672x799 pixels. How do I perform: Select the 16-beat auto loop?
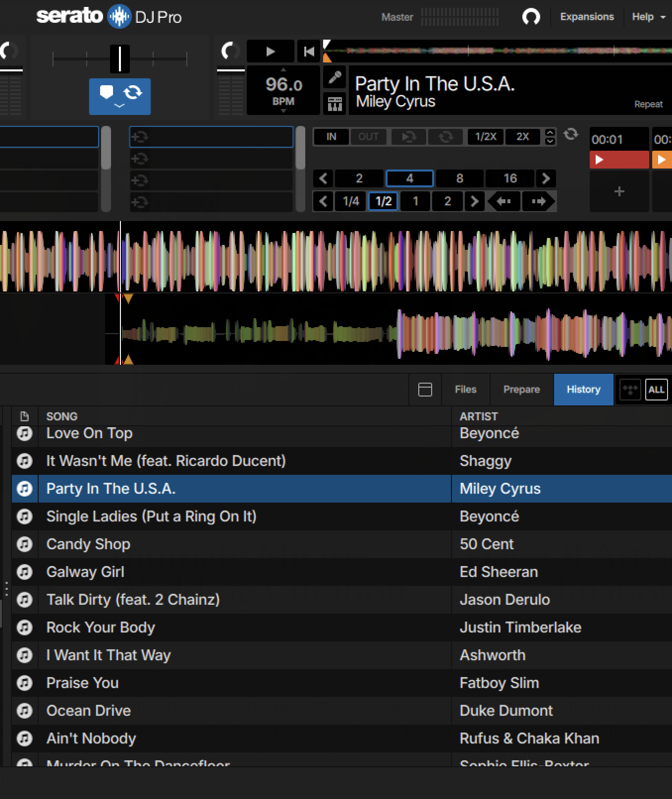point(510,178)
